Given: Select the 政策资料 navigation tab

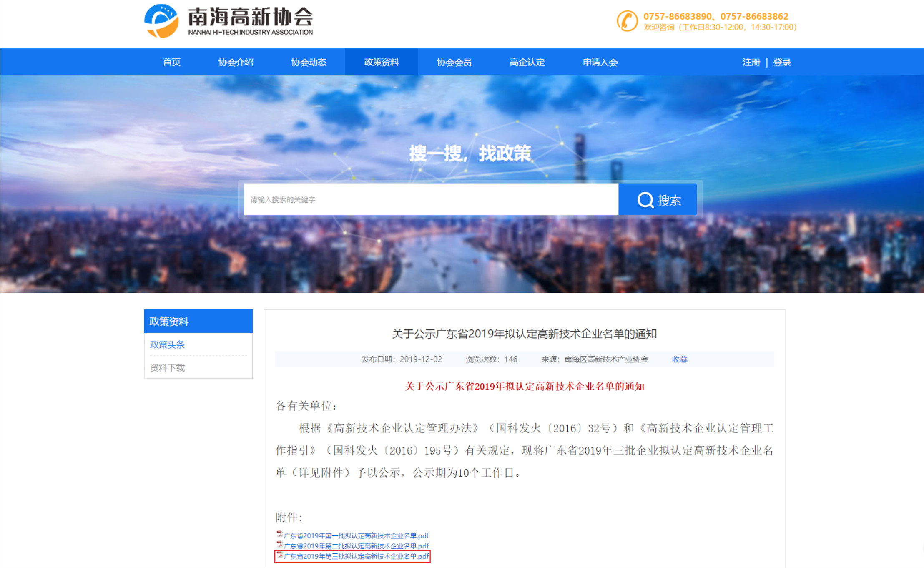Looking at the screenshot, I should [x=381, y=62].
